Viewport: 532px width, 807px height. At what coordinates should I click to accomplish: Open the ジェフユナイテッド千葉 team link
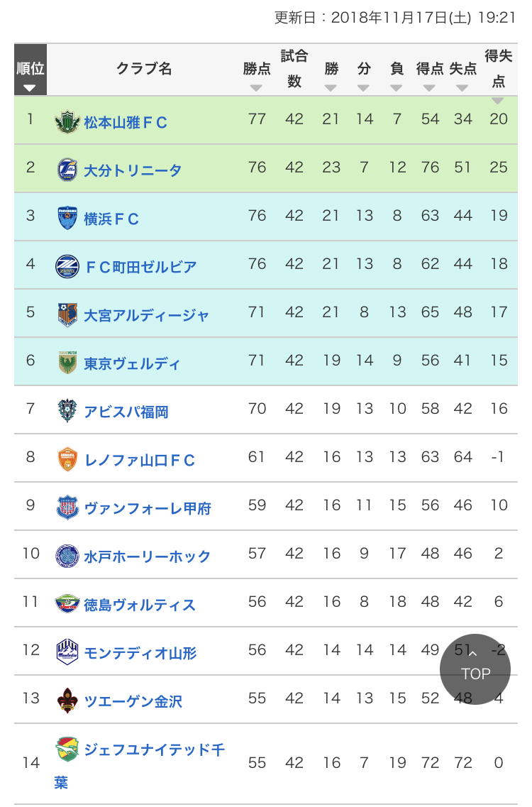[154, 750]
